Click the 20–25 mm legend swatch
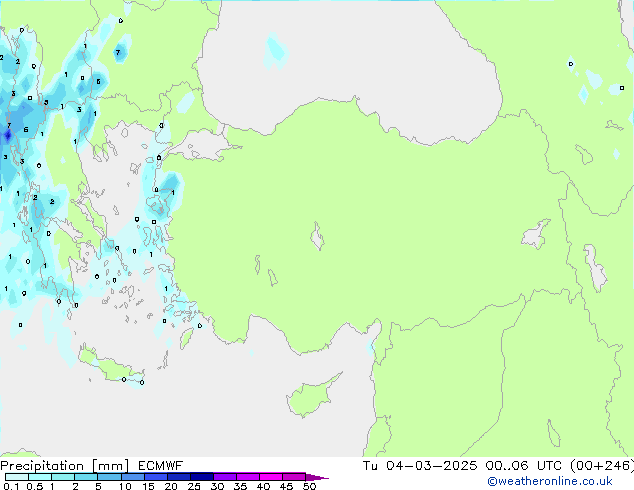 [x=178, y=477]
